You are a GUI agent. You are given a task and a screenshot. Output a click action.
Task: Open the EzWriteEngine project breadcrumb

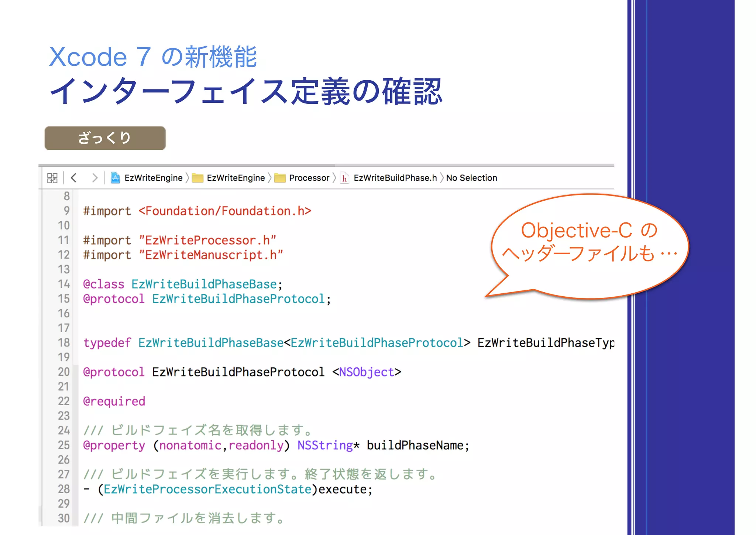coord(154,178)
